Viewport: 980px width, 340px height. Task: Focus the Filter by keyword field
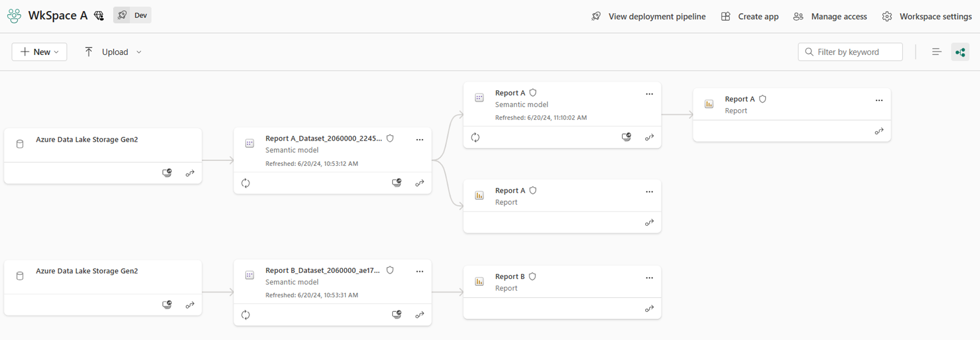[x=850, y=52]
